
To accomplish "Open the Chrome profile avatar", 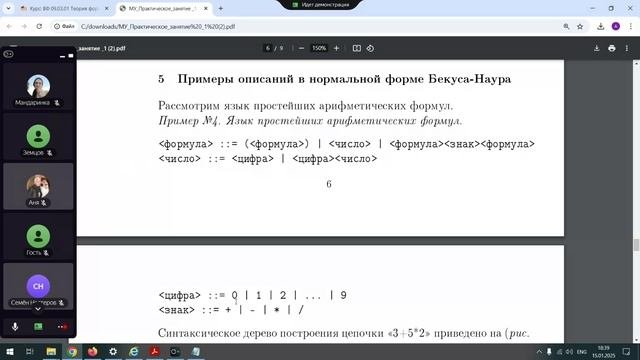I will [616, 26].
